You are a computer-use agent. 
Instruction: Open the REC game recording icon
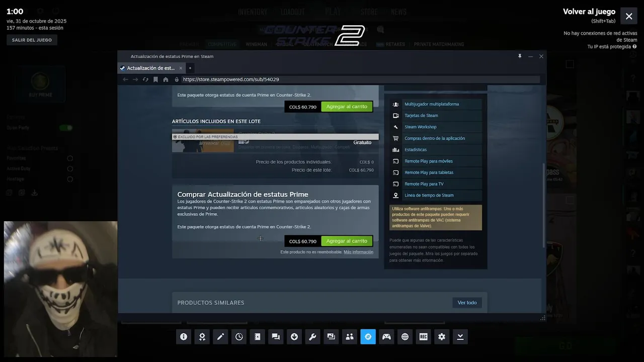click(423, 337)
